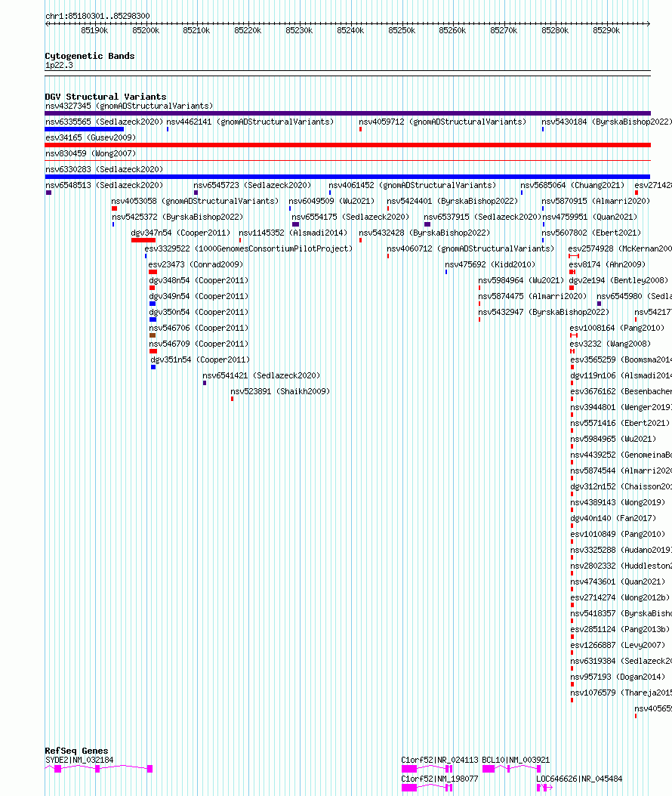Click the red dgv347n54 bar

point(143,240)
